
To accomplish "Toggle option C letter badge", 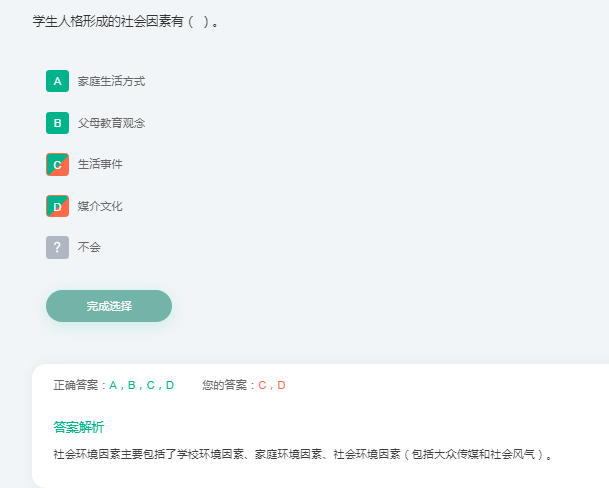I will click(57, 165).
